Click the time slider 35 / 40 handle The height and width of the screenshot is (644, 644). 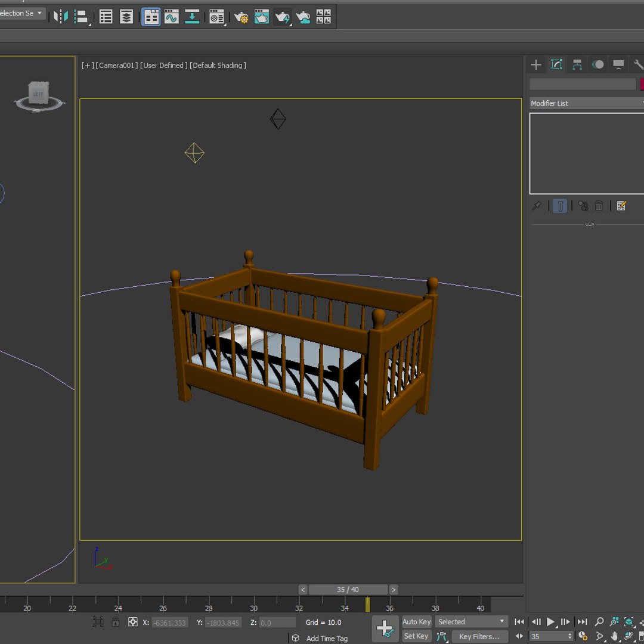click(x=348, y=589)
